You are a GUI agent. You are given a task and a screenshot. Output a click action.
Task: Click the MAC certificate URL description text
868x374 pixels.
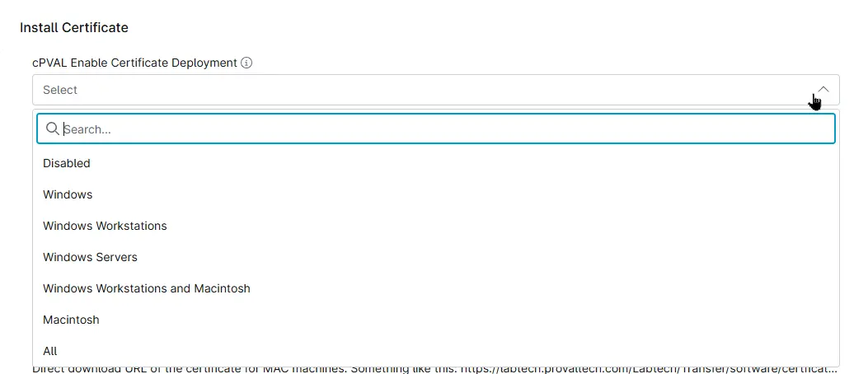pos(434,369)
